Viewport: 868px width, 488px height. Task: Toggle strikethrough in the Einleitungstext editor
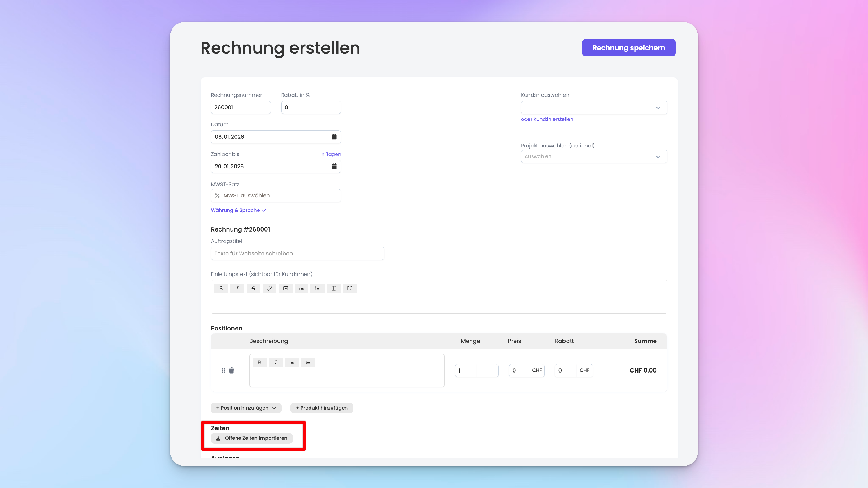pos(253,288)
